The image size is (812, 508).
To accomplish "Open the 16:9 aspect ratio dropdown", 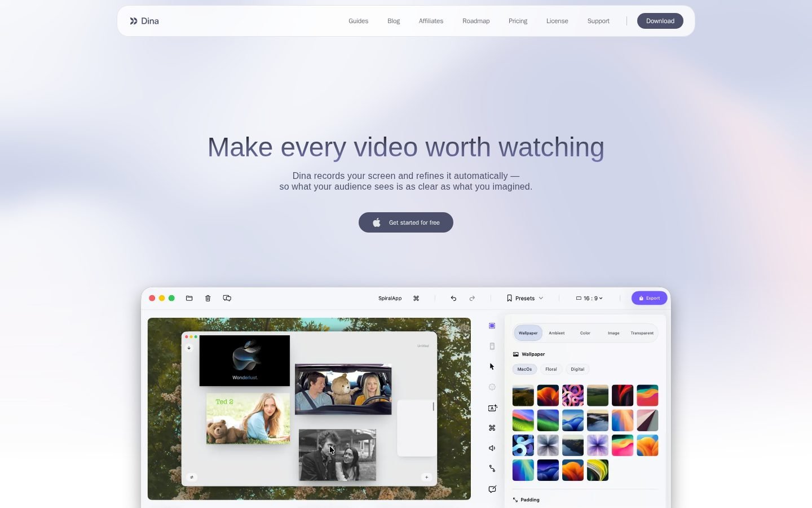I will click(589, 298).
